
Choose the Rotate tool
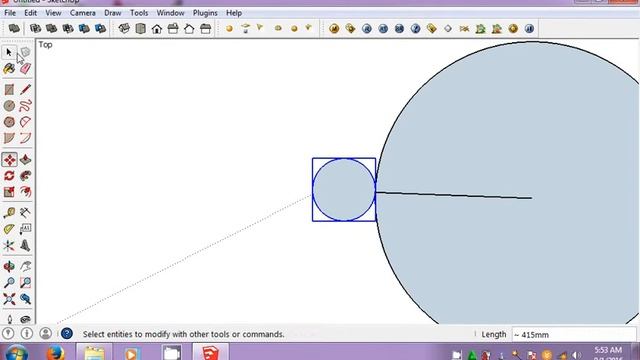[x=9, y=176]
